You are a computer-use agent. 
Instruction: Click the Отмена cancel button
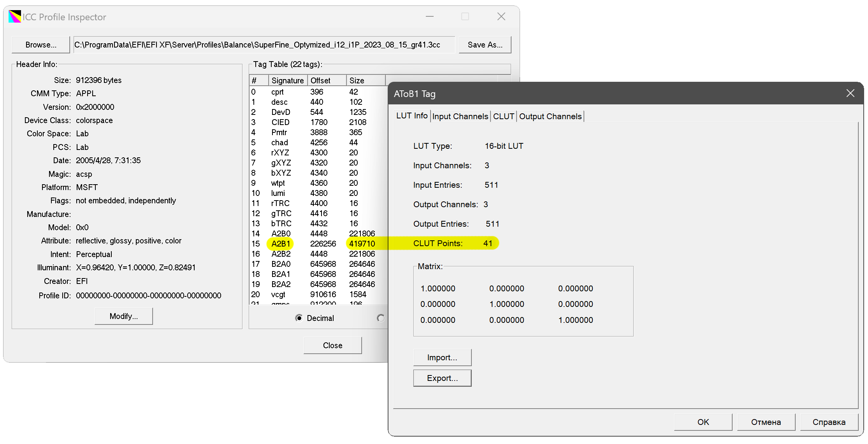pos(766,422)
